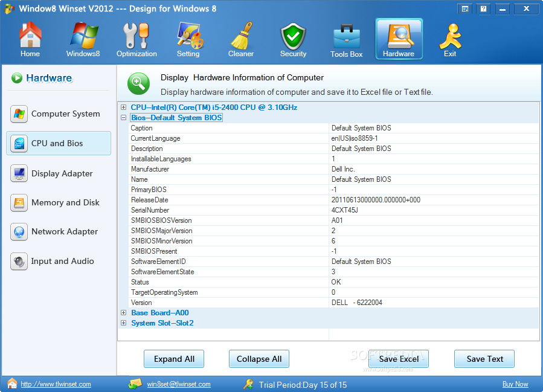The width and height of the screenshot is (543, 392).
Task: Select the Display Adapter menu label
Action: pos(62,173)
